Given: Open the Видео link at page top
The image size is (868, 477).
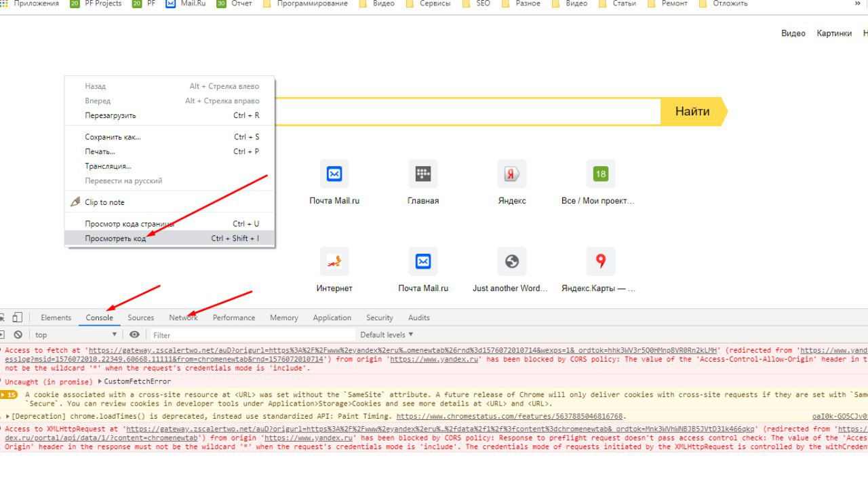Looking at the screenshot, I should pos(793,33).
